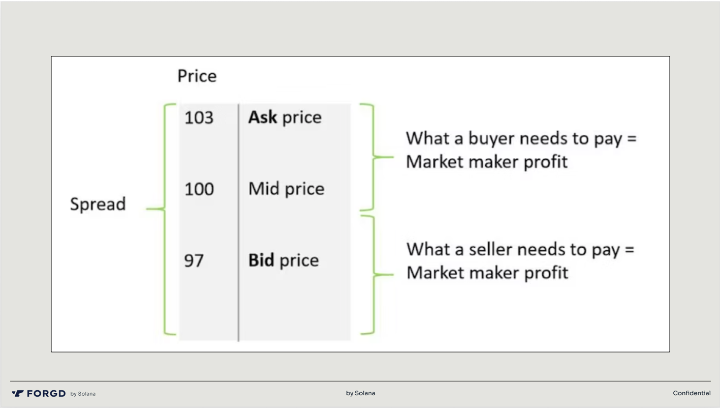The image size is (722, 408).
Task: Click the left green Spread brace
Action: tap(160, 209)
